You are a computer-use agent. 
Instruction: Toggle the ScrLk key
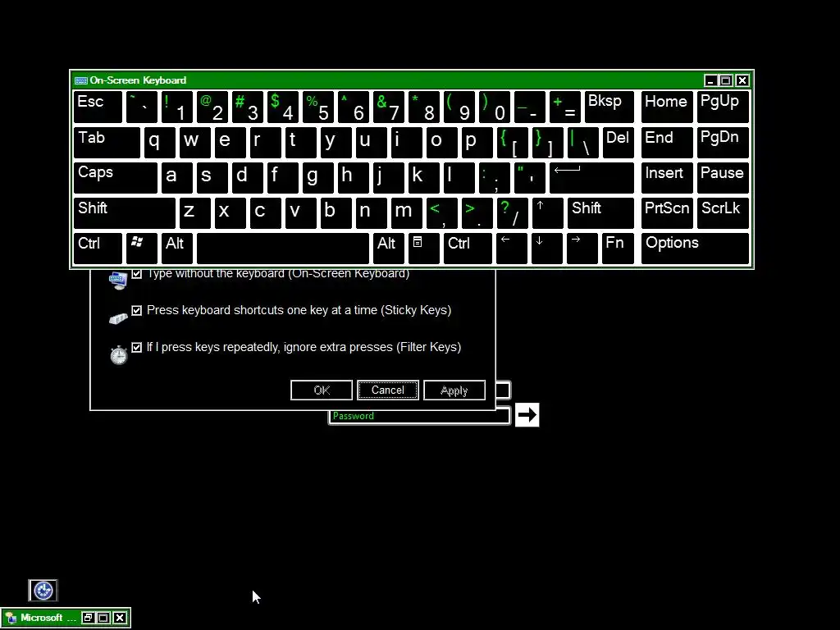[724, 212]
